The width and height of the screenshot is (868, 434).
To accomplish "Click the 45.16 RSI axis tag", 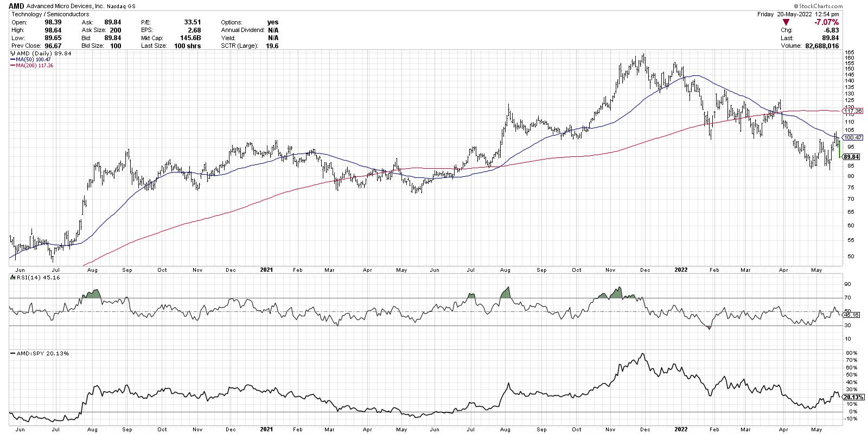I will coord(852,315).
